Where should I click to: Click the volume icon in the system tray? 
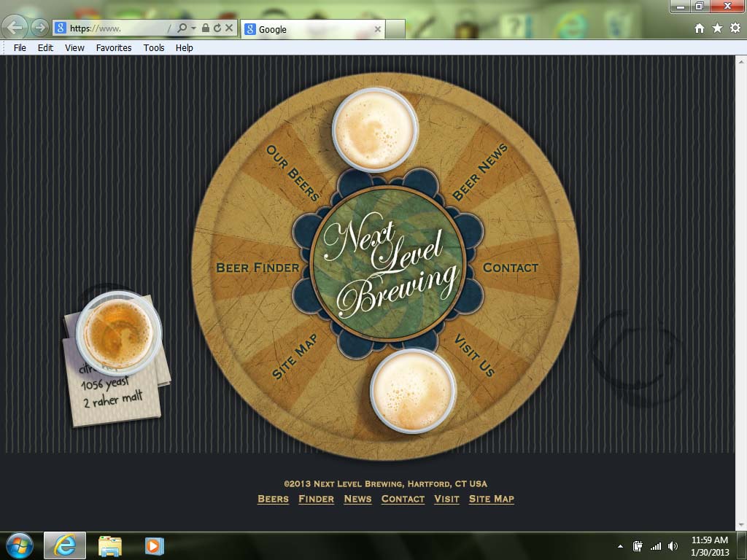[x=673, y=545]
